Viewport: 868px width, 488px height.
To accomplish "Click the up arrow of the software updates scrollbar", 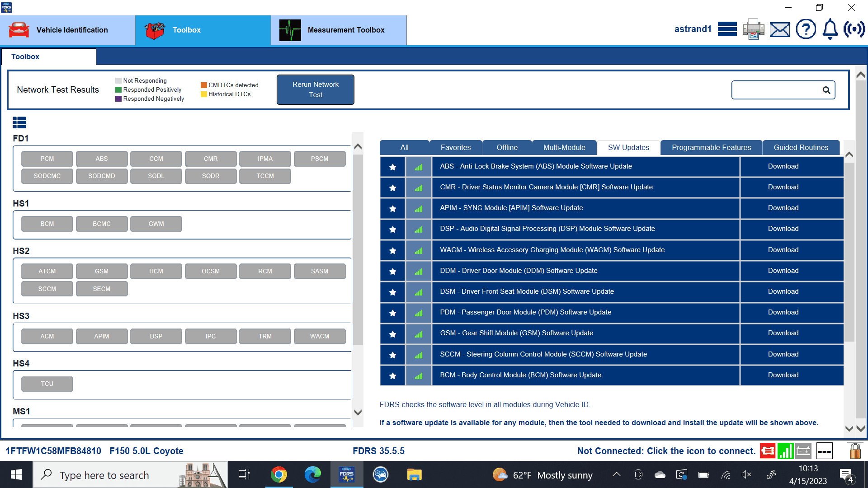I will [849, 155].
